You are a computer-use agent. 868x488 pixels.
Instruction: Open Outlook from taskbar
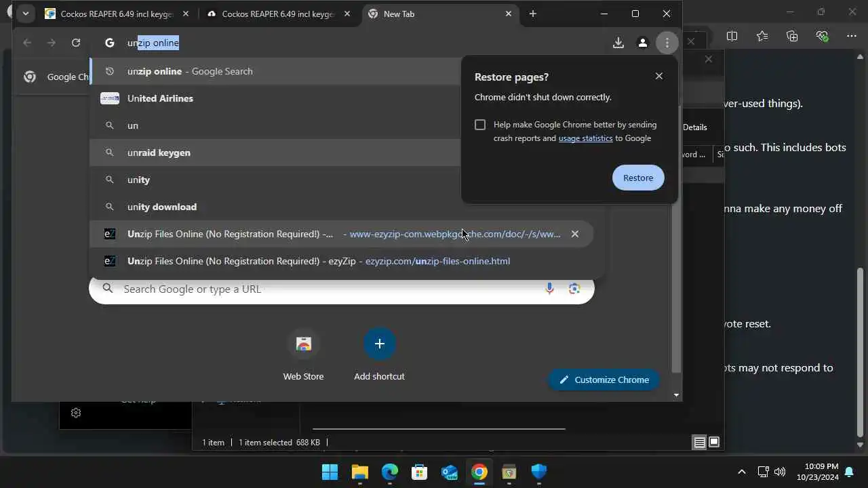click(x=449, y=472)
